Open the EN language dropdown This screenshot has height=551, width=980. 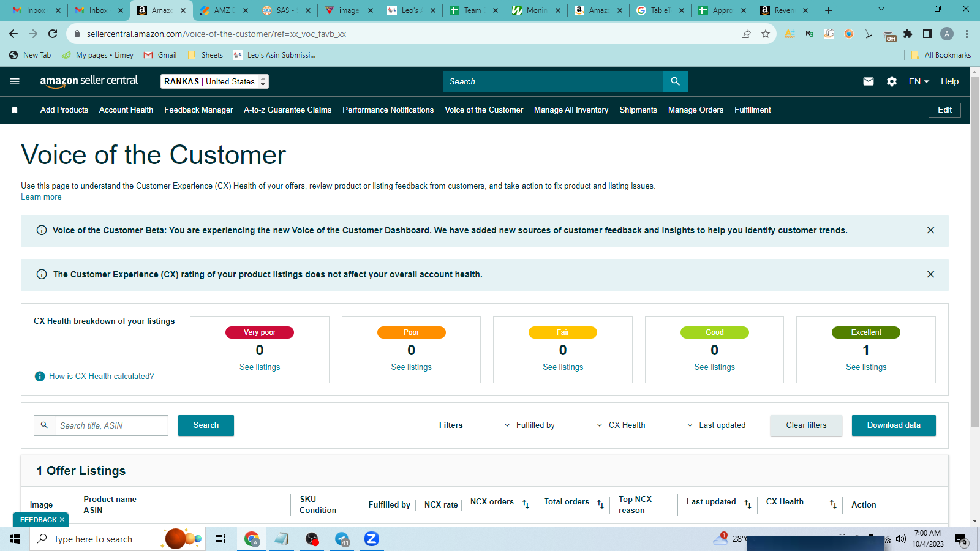(919, 81)
